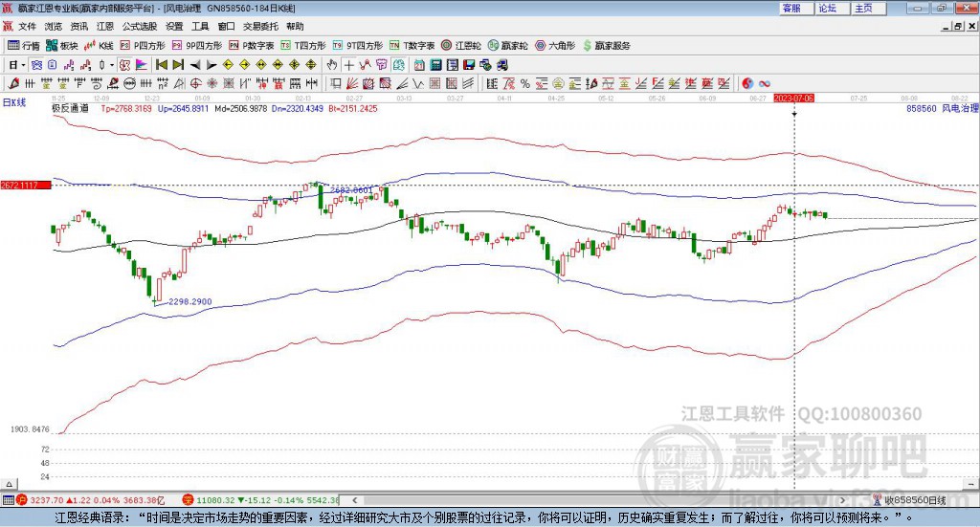Open 赢家服务 service with dollar icon

pos(606,46)
